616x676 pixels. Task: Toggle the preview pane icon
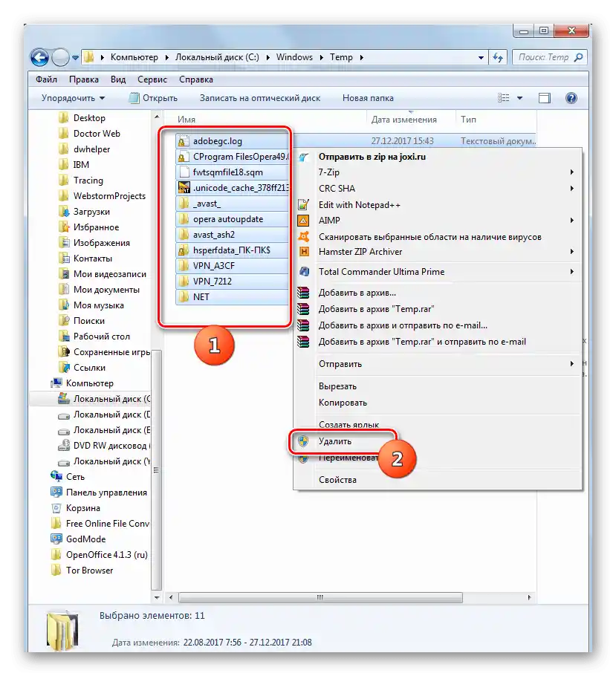[545, 98]
